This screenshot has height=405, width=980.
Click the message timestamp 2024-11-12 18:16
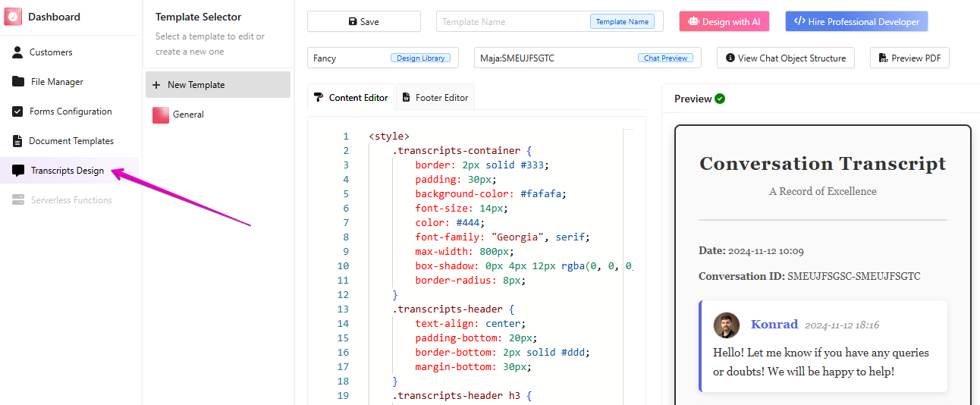pyautogui.click(x=842, y=325)
